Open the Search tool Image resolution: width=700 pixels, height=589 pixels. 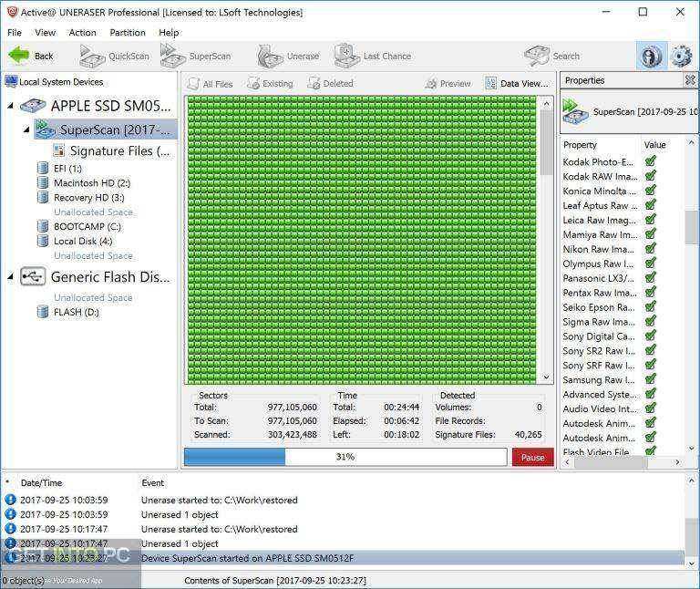[x=551, y=57]
